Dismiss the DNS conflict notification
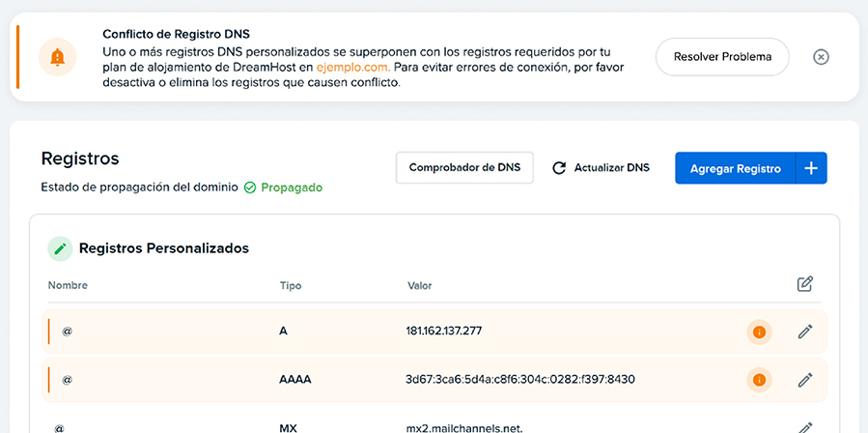This screenshot has height=433, width=868. [x=821, y=57]
